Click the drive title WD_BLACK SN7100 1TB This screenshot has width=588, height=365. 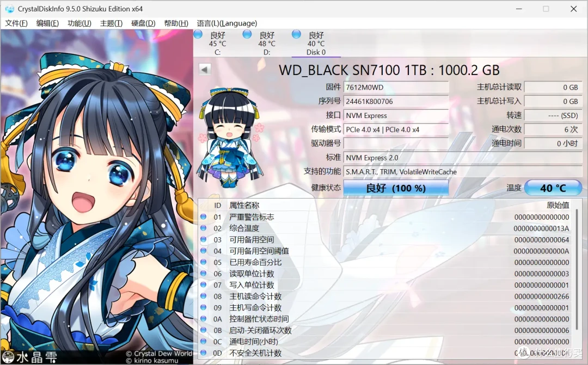[389, 70]
